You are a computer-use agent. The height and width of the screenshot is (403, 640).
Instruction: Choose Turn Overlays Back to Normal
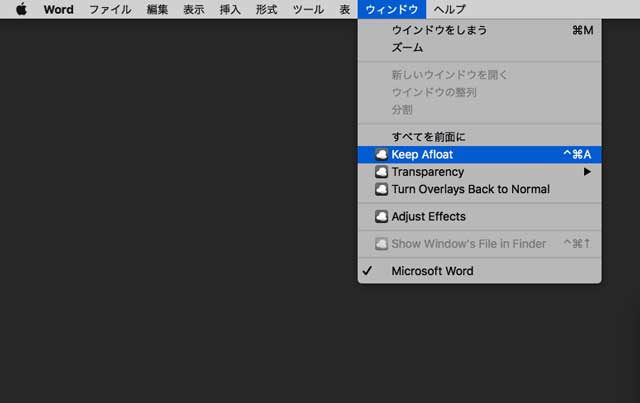(480, 189)
